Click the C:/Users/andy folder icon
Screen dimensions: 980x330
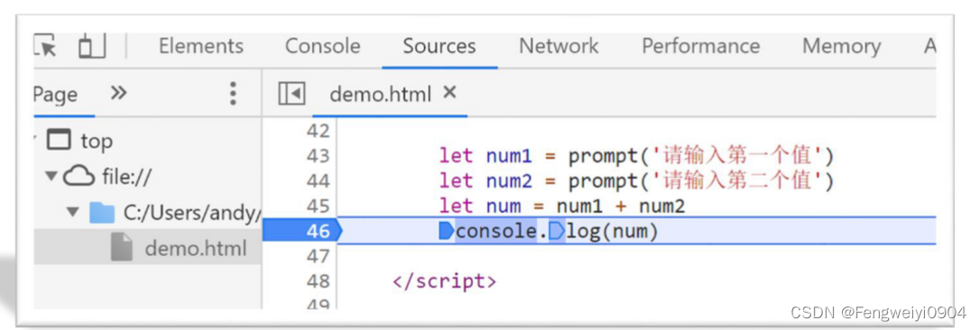point(102,213)
